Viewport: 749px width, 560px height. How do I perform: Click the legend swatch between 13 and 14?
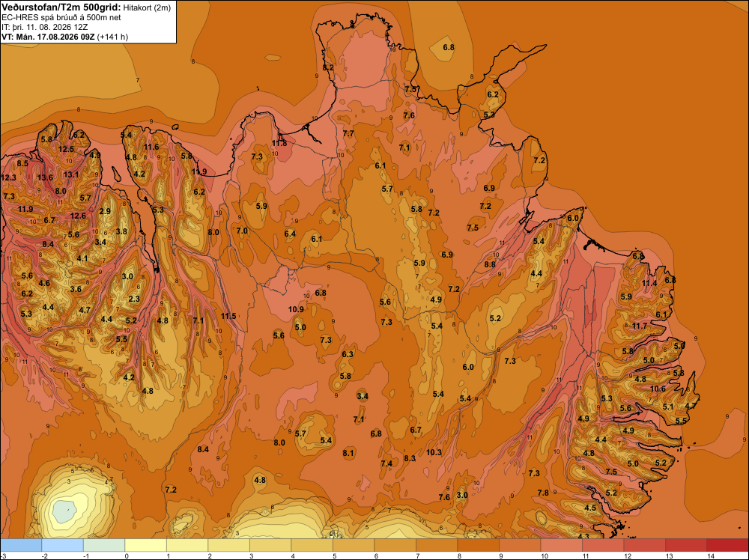coord(686,545)
